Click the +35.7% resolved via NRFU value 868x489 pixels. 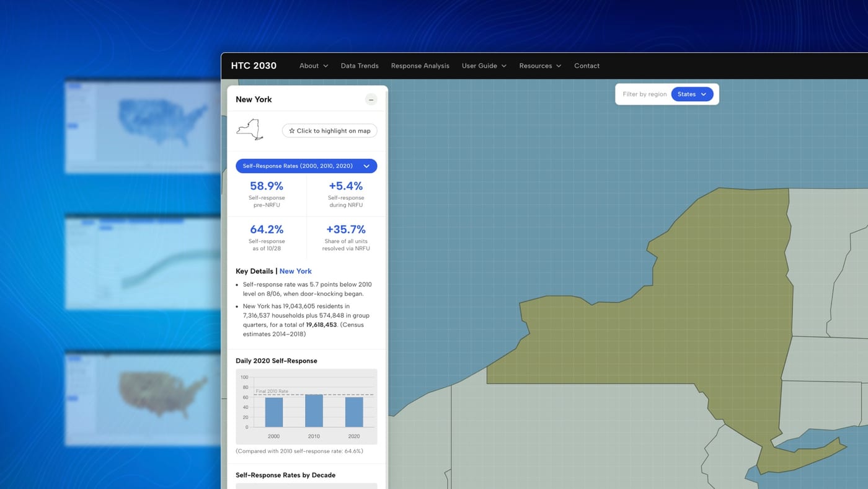(x=346, y=230)
